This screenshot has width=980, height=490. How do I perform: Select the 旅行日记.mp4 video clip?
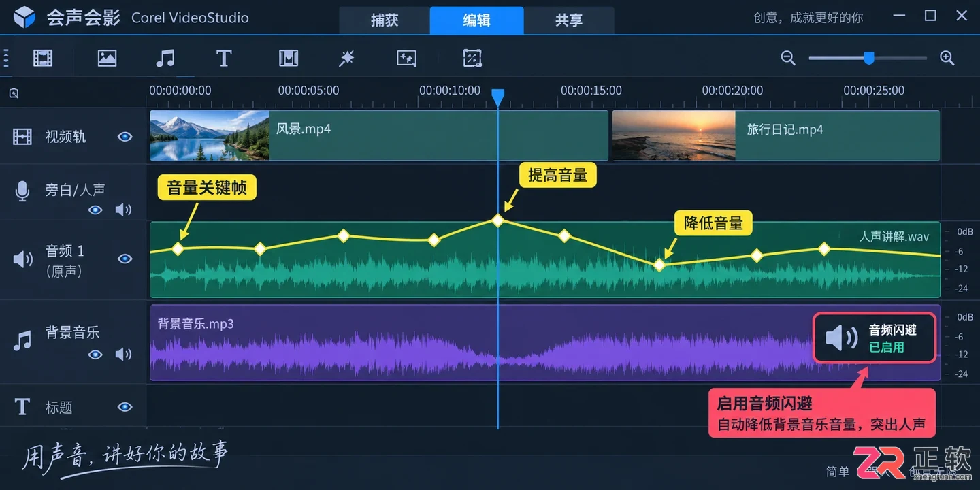(776, 135)
